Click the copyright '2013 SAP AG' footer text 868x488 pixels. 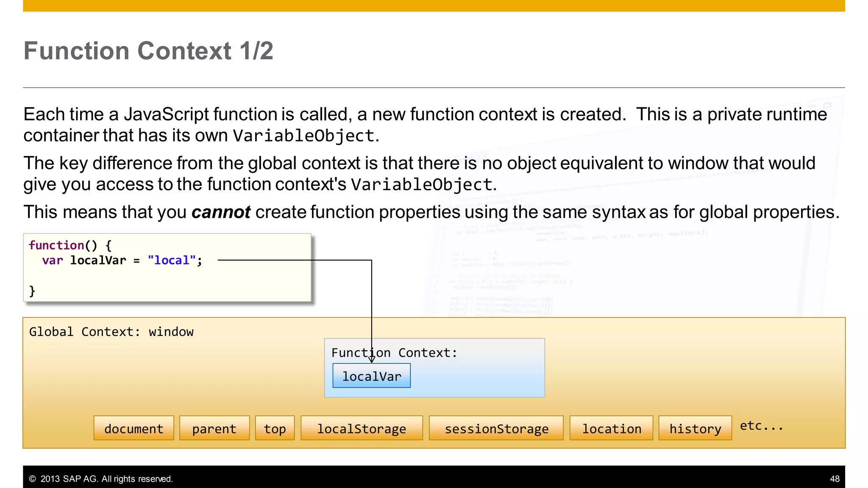tap(101, 479)
